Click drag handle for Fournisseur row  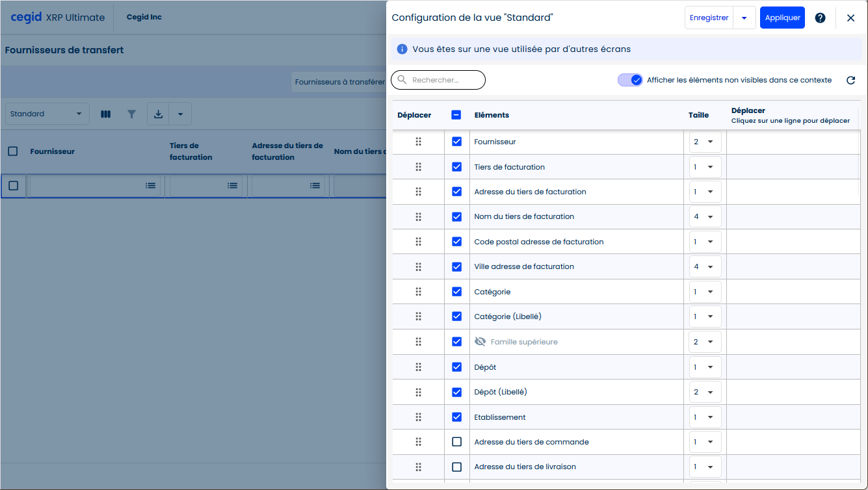click(x=418, y=142)
